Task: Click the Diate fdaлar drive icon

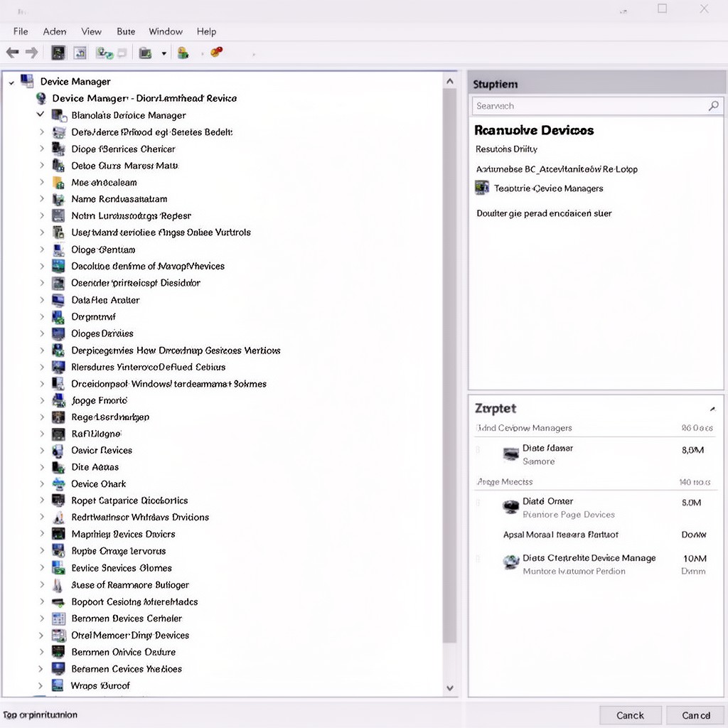Action: coord(510,454)
